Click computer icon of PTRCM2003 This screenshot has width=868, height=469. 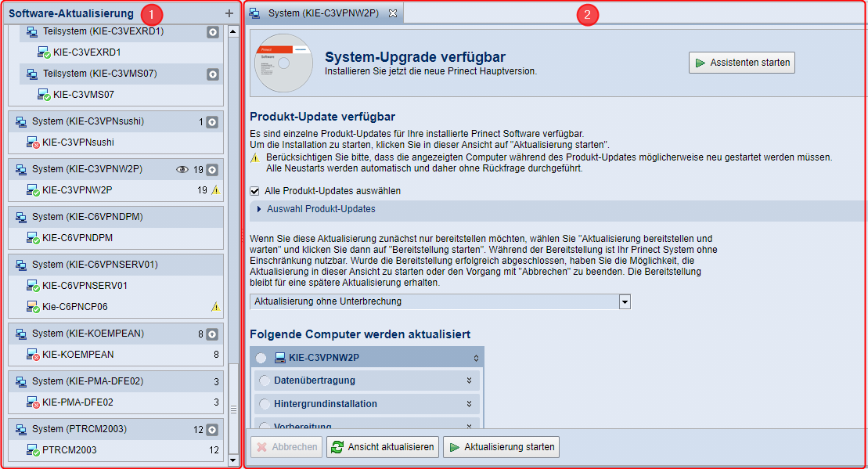[33, 449]
